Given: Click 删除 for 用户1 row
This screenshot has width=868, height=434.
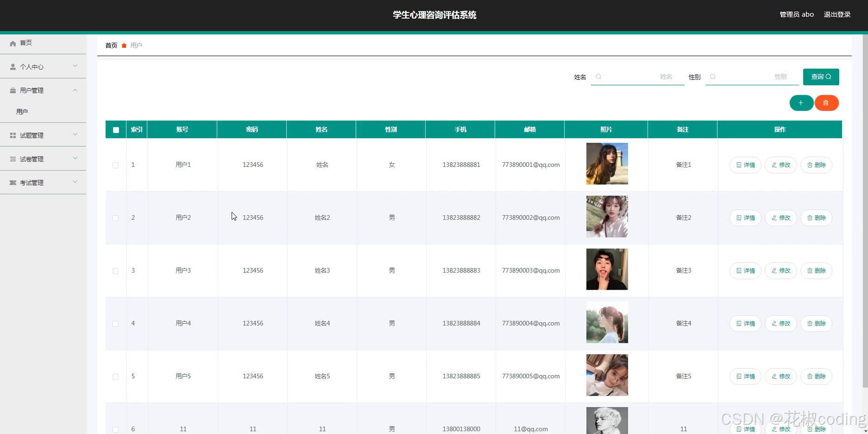Looking at the screenshot, I should [816, 165].
